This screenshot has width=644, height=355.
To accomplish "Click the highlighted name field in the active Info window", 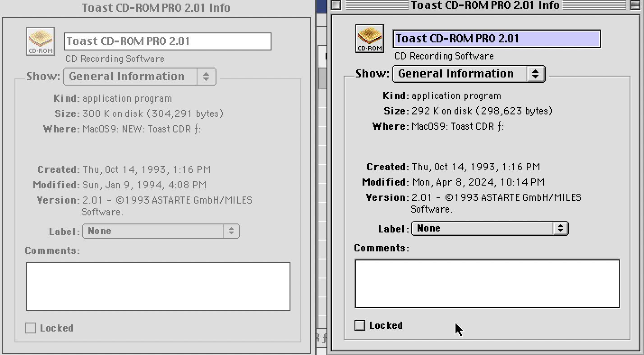I will 497,39.
